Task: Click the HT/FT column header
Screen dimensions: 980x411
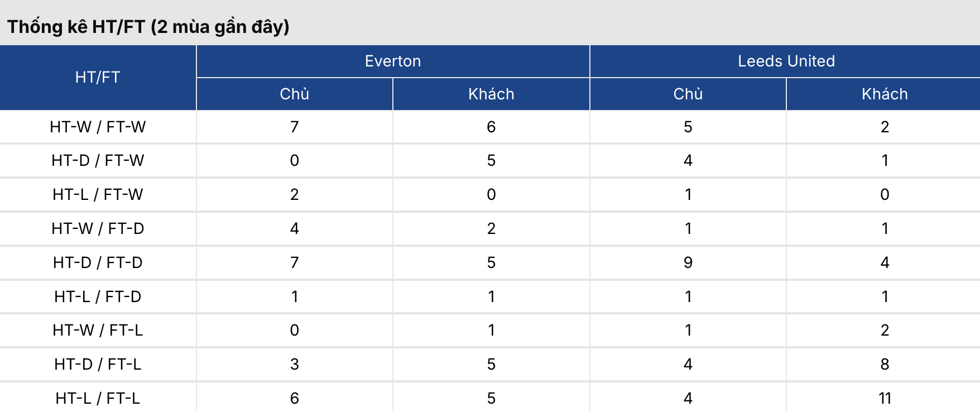Action: tap(98, 77)
